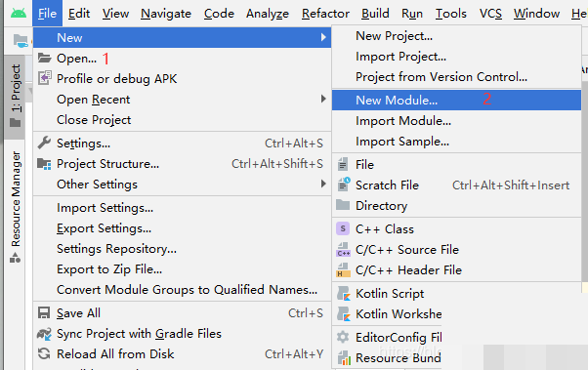Switch to the 1: Project tool tab

pos(15,97)
